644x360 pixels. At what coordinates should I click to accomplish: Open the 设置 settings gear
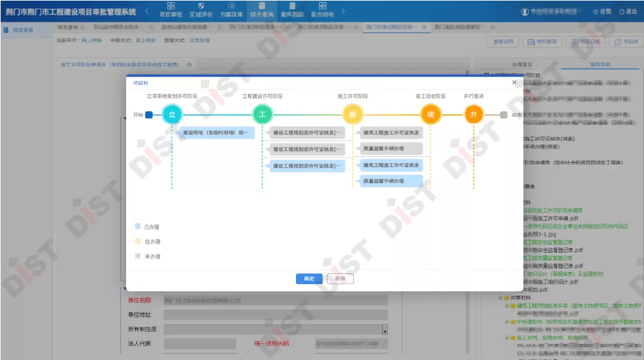tap(602, 12)
